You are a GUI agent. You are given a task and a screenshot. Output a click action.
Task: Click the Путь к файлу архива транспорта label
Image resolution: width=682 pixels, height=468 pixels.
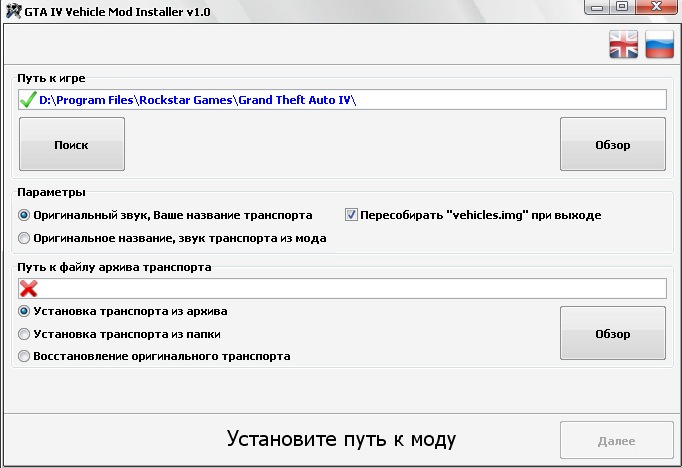pyautogui.click(x=114, y=267)
